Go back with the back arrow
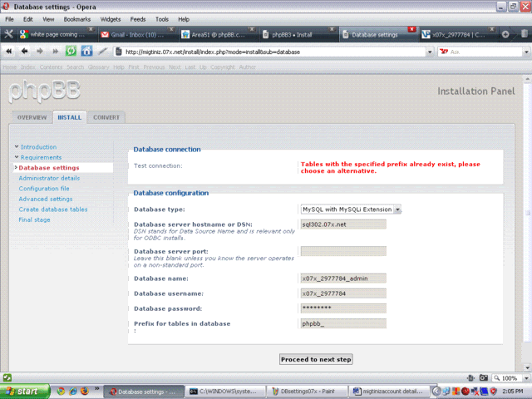This screenshot has width=532, height=399. pyautogui.click(x=24, y=52)
